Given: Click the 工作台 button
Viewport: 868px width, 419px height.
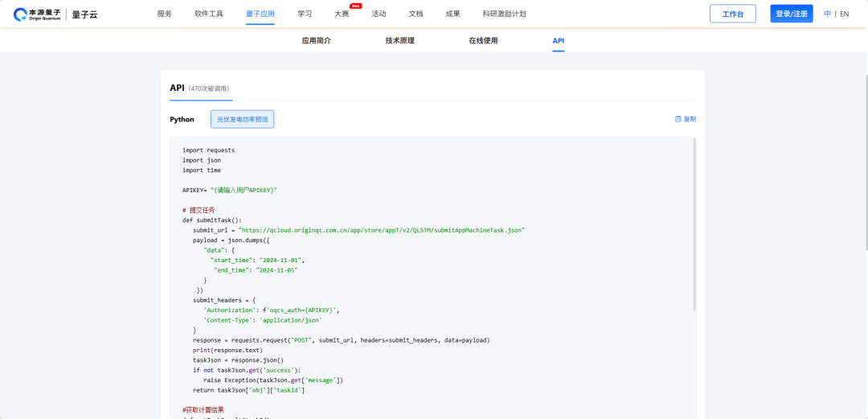Looking at the screenshot, I should pyautogui.click(x=733, y=14).
